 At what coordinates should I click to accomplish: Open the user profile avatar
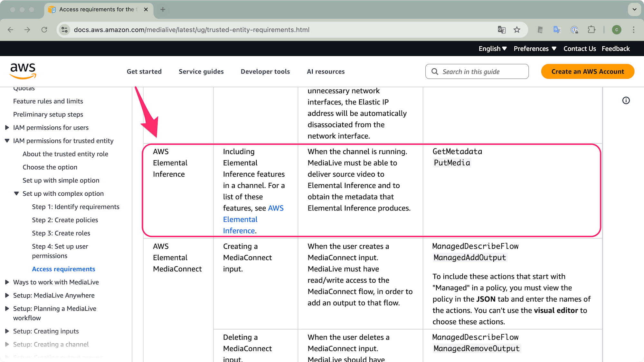point(616,30)
